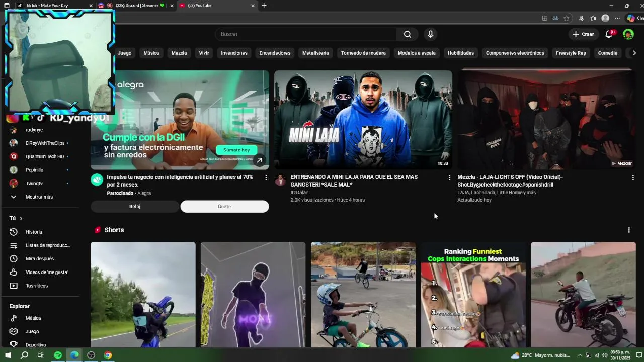Show more category chips with right arrow
The height and width of the screenshot is (362, 644).
pyautogui.click(x=634, y=53)
